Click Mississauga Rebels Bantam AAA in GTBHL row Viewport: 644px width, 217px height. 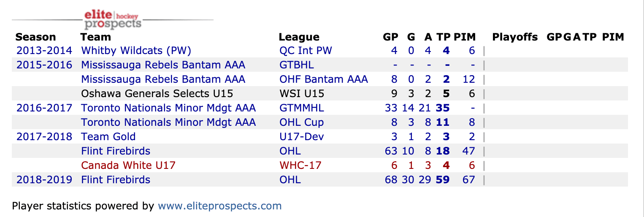click(x=163, y=65)
